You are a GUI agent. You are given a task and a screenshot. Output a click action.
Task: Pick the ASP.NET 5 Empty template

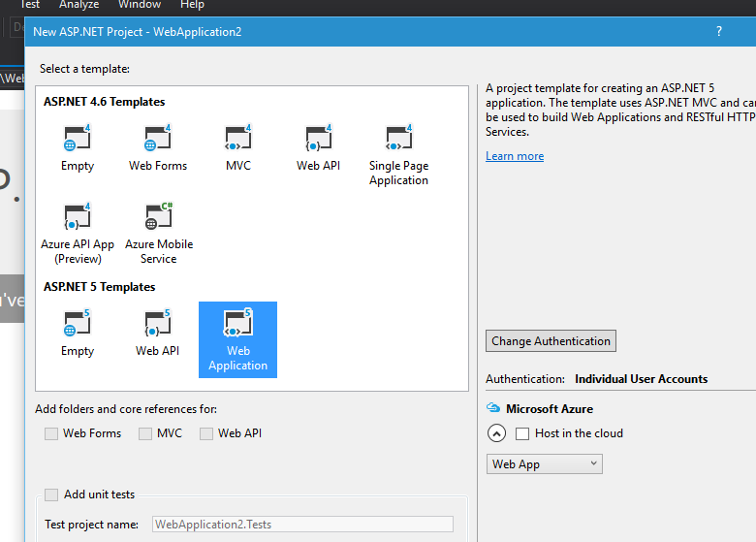click(78, 325)
